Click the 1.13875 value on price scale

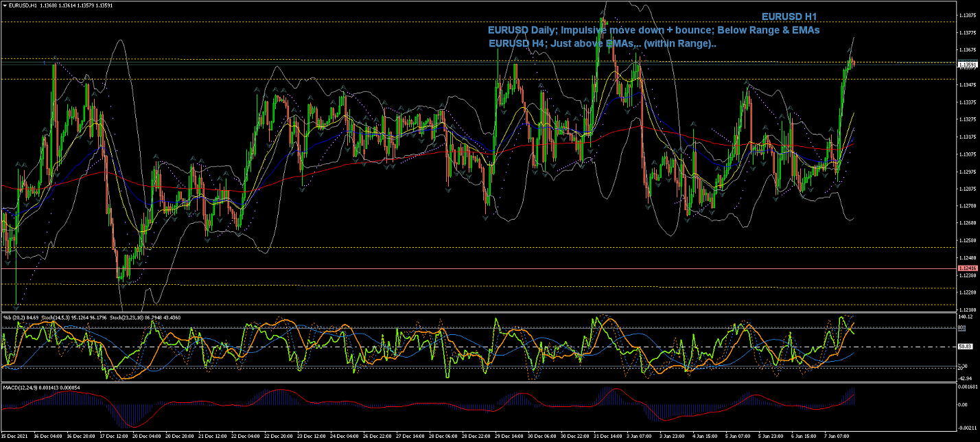pos(968,14)
